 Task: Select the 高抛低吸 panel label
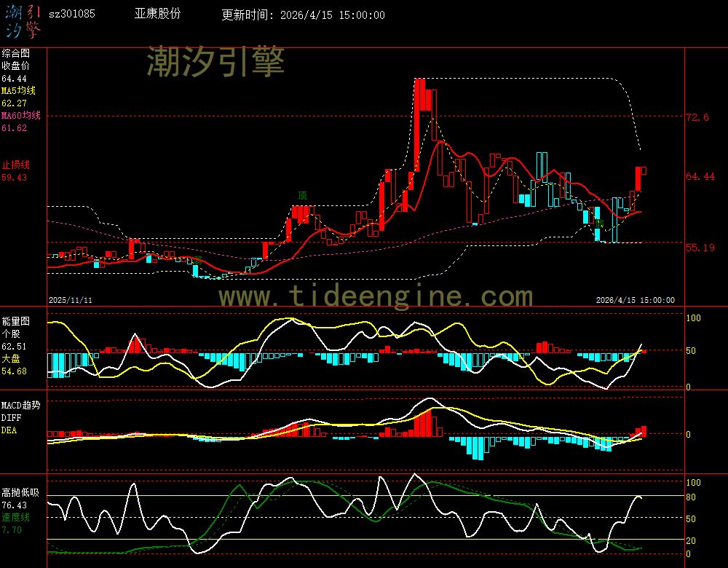[x=20, y=492]
